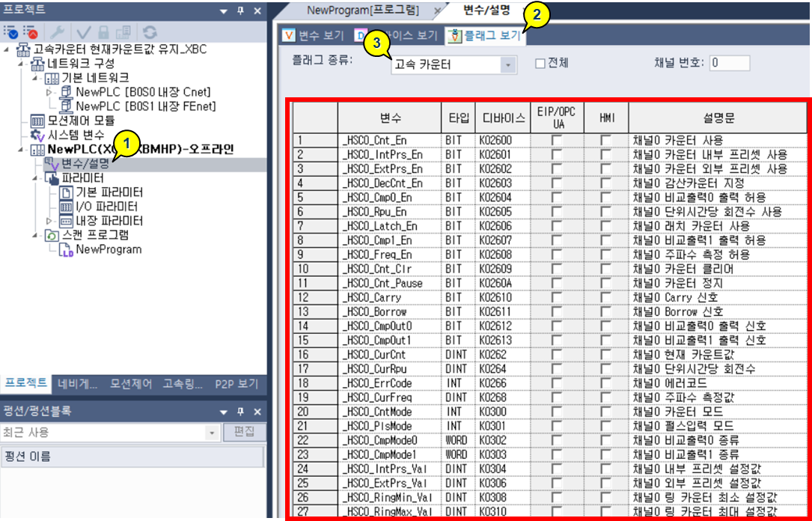Open NewProgram ladder program in tree
The width and height of the screenshot is (812, 521).
(108, 250)
